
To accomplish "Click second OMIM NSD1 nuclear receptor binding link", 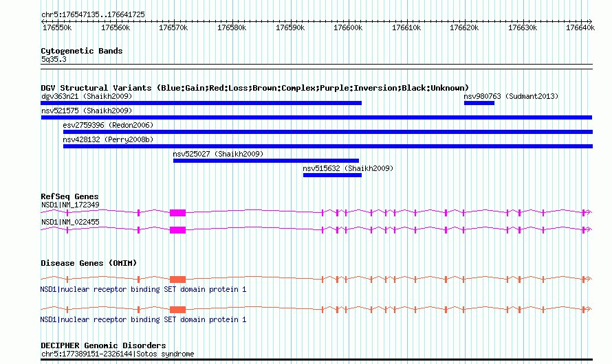I will click(x=143, y=319).
